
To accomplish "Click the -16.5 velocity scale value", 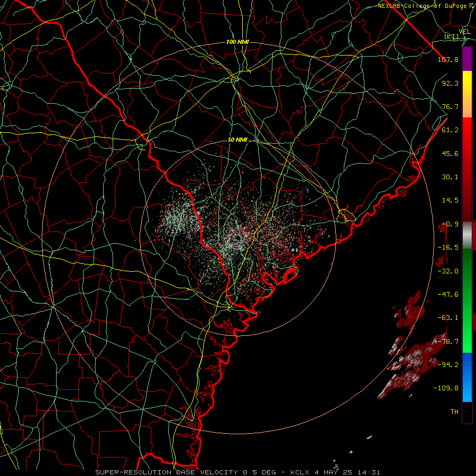I will [x=448, y=248].
